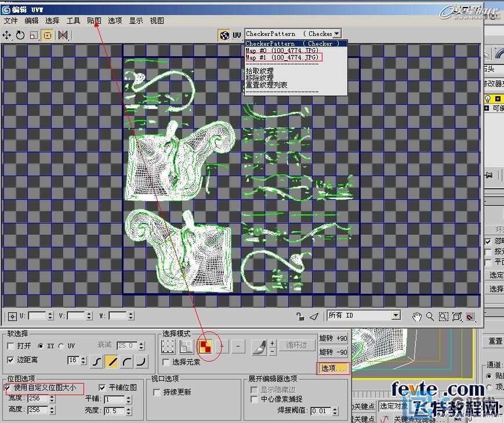Image resolution: width=504 pixels, height=423 pixels.
Task: Open the CheckerPattern texture dropdown arrow
Action: pos(337,34)
